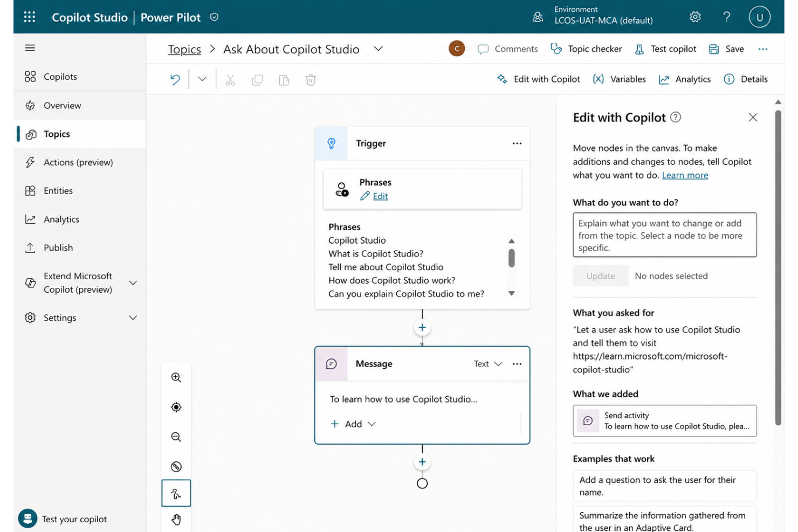Toggle Edit with Copilot panel

point(539,79)
